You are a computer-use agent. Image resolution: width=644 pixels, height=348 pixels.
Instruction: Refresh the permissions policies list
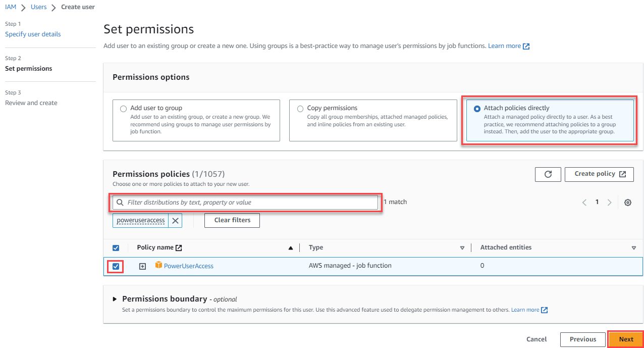pyautogui.click(x=548, y=174)
